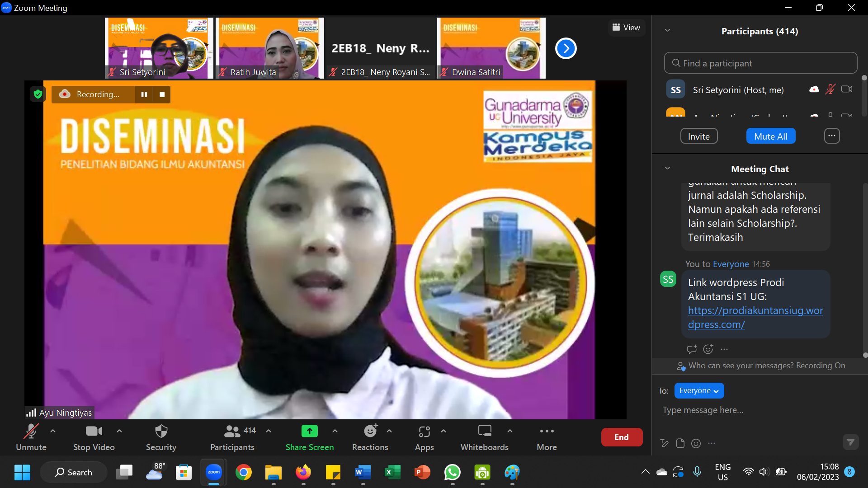
Task: Open chat text formatting icon
Action: 664,443
